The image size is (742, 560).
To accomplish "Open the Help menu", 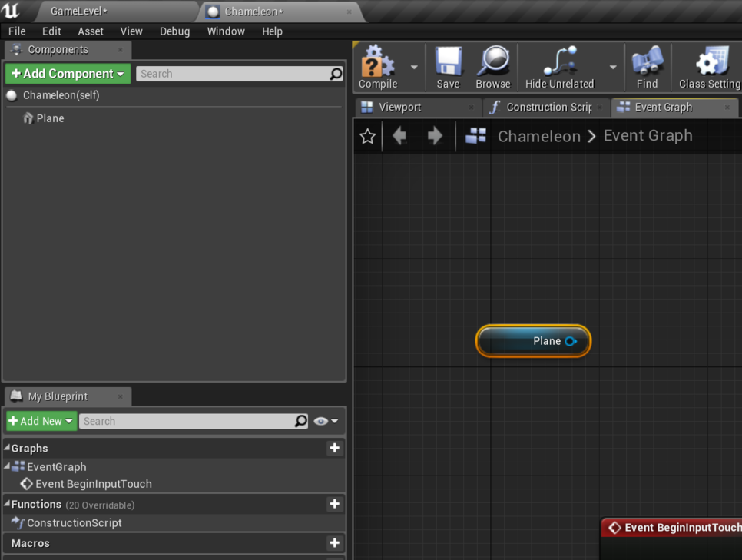I will 272,31.
